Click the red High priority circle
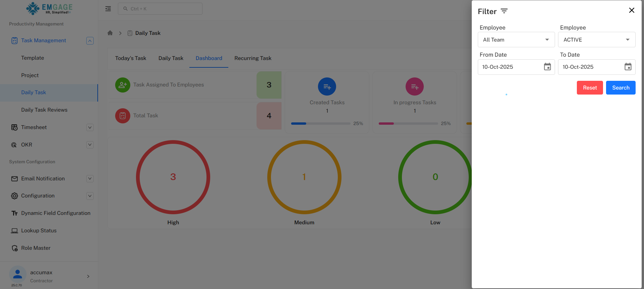Image resolution: width=644 pixels, height=289 pixels. [x=173, y=177]
